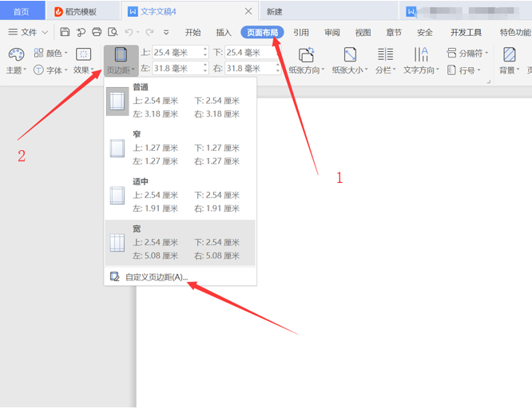Open Paper Size (纸张大小) icon

pos(350,54)
